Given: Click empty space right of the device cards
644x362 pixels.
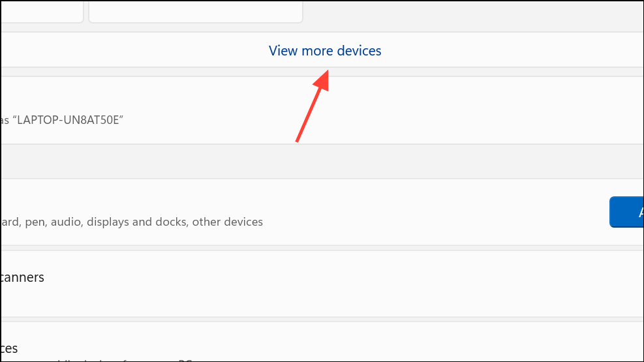Looking at the screenshot, I should click(470, 12).
